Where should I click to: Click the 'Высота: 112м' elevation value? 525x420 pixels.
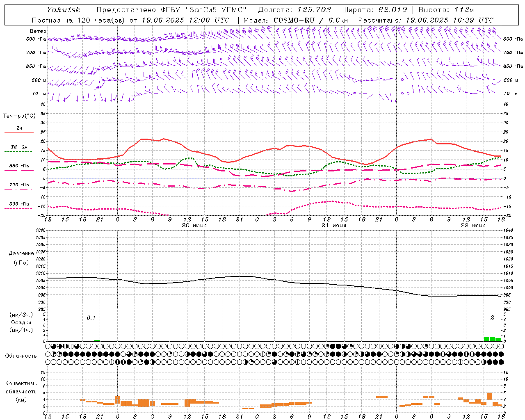446,9
